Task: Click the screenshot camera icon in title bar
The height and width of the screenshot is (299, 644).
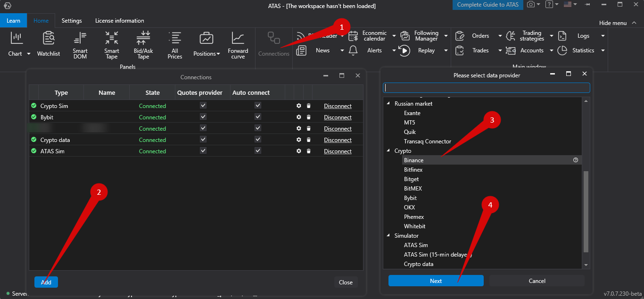Action: [x=531, y=5]
